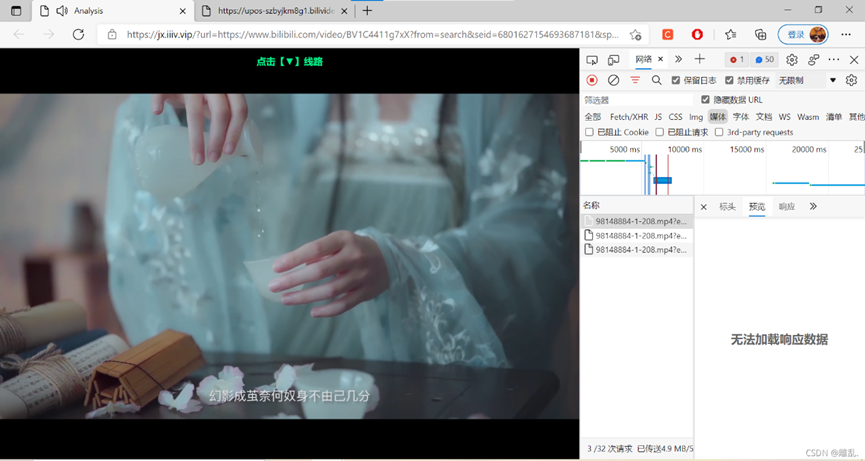Uncheck the 保留日志 checkbox
Image resolution: width=865 pixels, height=461 pixels.
pyautogui.click(x=676, y=80)
